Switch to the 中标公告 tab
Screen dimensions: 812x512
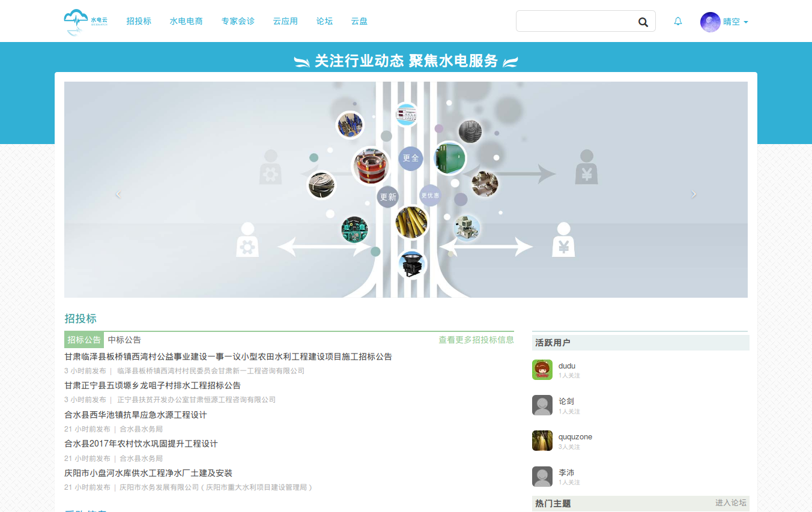[x=124, y=340]
